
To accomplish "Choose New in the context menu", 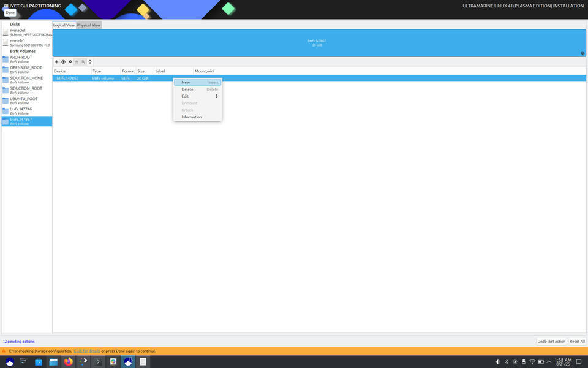I will pyautogui.click(x=198, y=82).
